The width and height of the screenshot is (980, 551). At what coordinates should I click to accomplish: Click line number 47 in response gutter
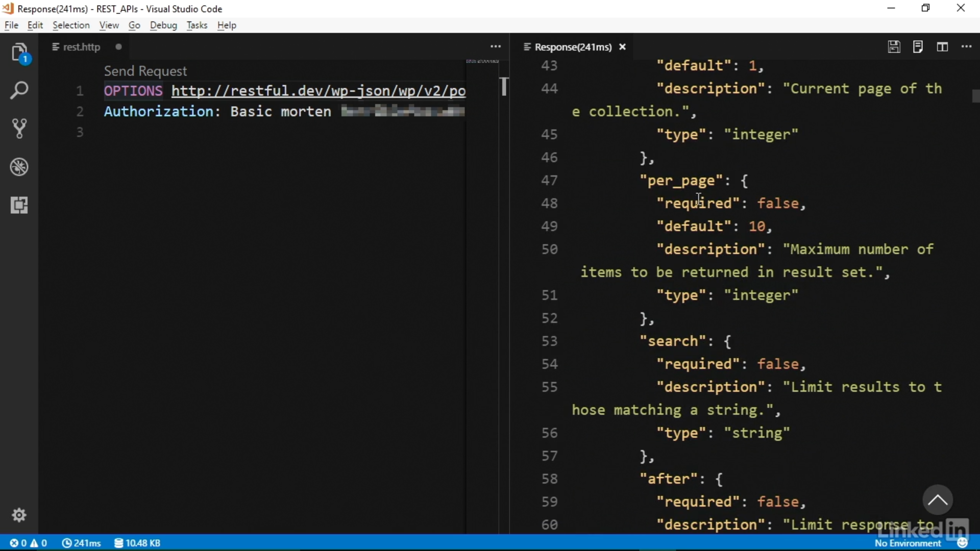coord(549,181)
